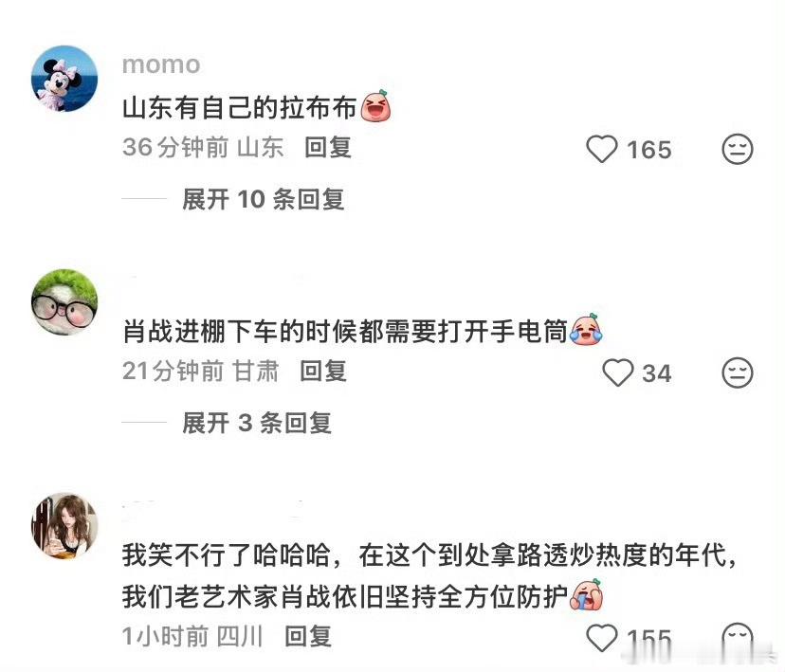Open momo's Minnie Mouse avatar
Screen dimensions: 785x672
click(x=64, y=79)
